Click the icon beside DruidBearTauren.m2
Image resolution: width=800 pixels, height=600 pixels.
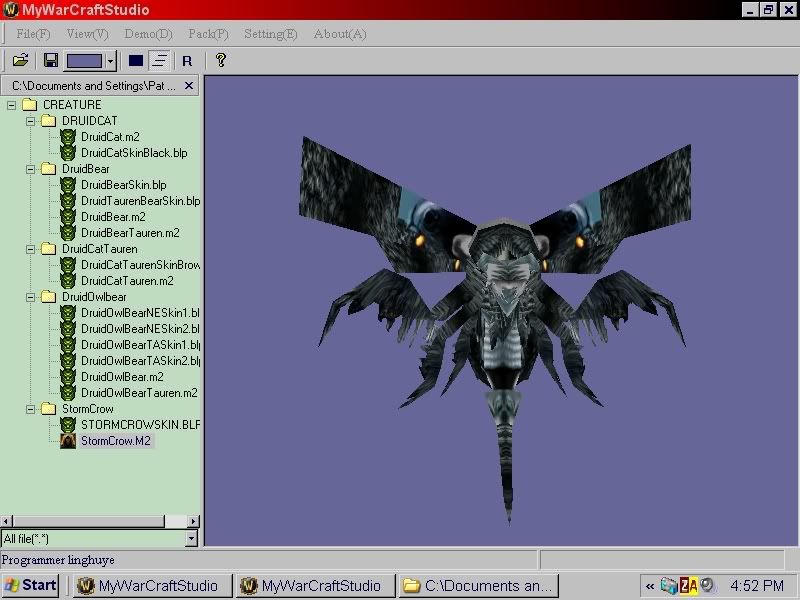68,233
